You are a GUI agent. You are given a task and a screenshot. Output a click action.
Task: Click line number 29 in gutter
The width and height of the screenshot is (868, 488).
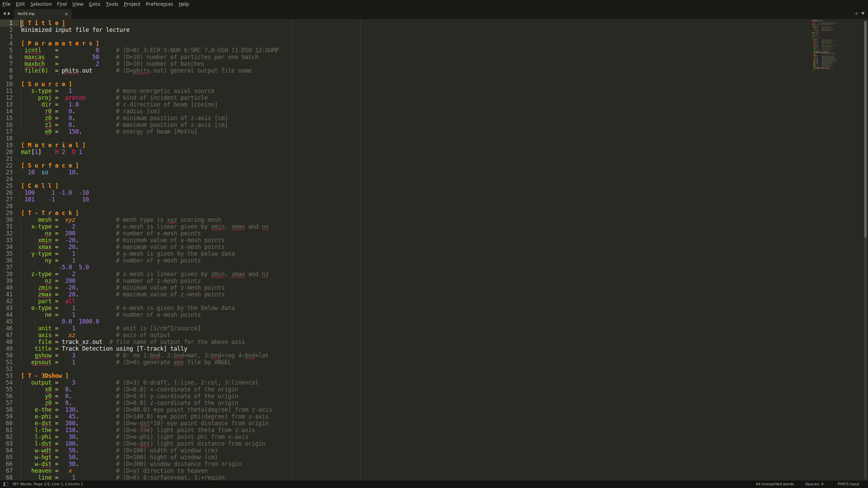tap(9, 213)
